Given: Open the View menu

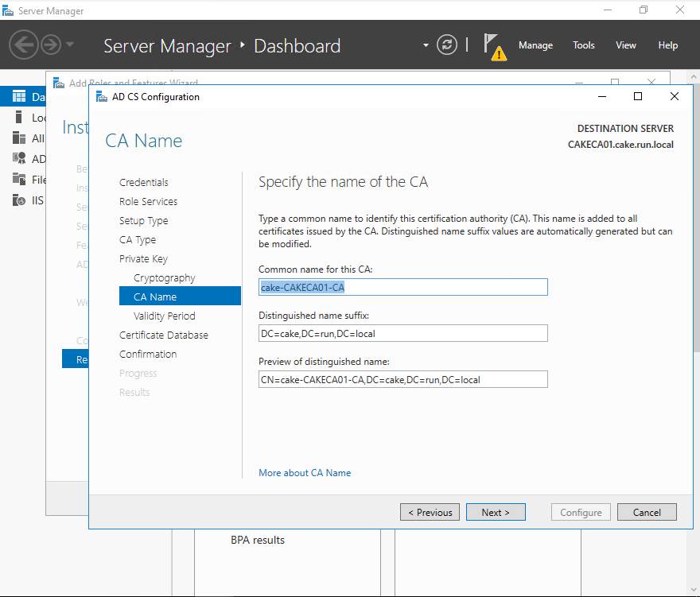Looking at the screenshot, I should click(625, 45).
